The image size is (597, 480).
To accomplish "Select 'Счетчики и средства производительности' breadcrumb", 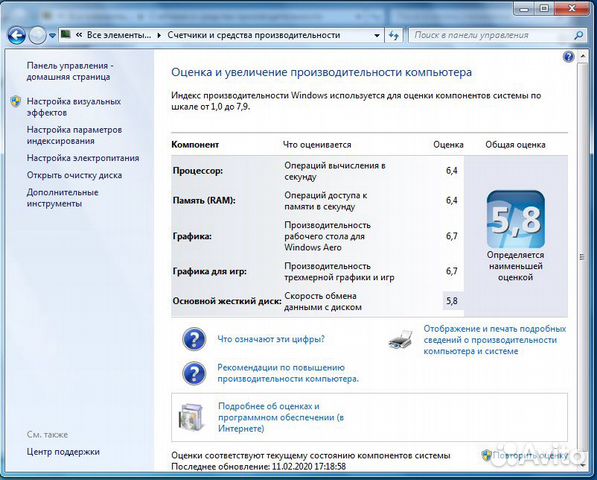I will click(254, 35).
